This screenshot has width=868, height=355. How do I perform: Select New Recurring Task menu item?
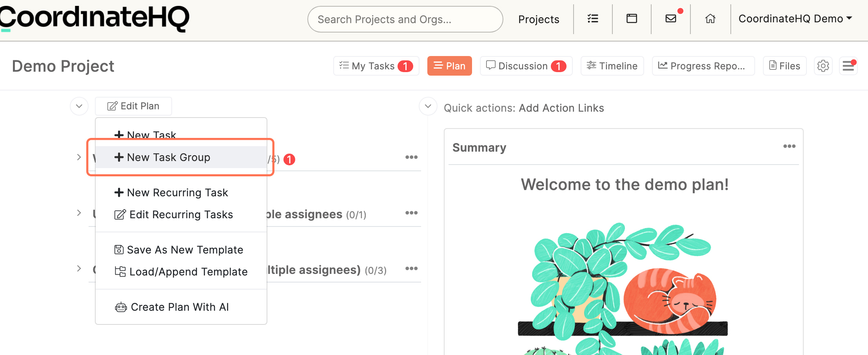pos(181,192)
